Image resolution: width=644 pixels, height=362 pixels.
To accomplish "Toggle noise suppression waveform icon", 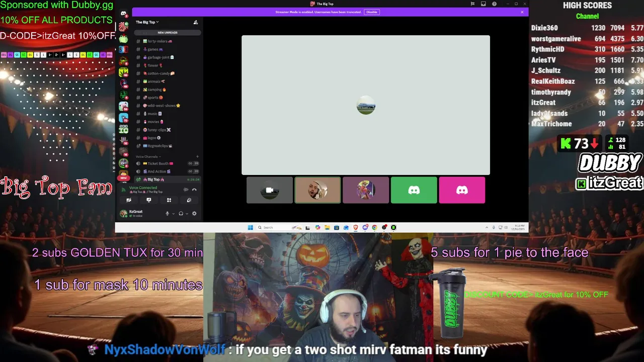I will tap(186, 190).
